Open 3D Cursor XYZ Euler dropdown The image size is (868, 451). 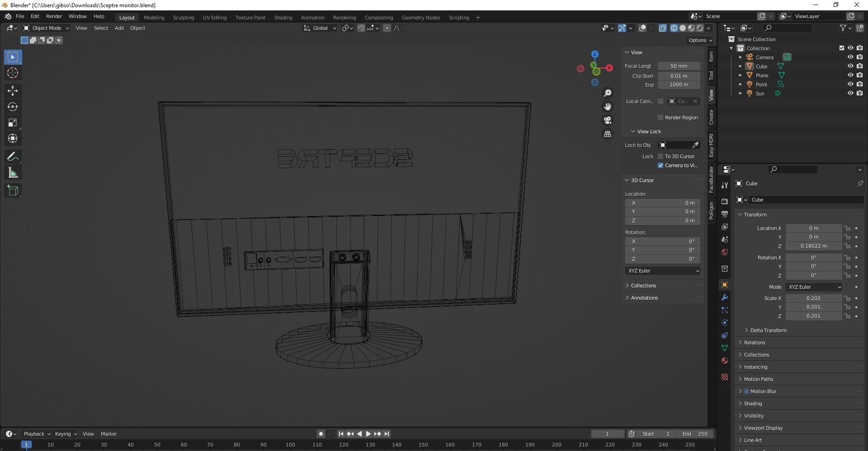pyautogui.click(x=663, y=271)
